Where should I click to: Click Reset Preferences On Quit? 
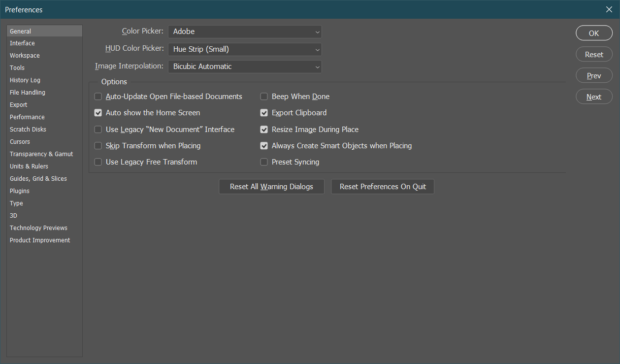[x=383, y=186]
